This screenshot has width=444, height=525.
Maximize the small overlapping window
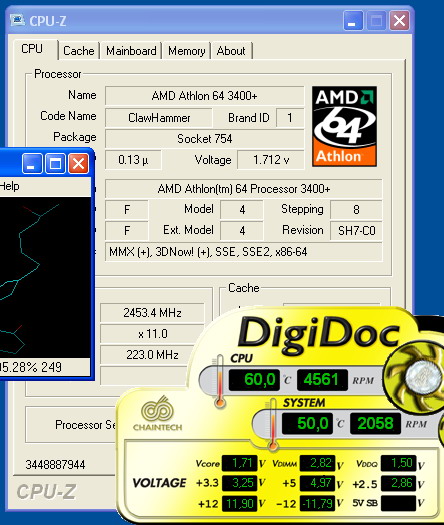tap(55, 163)
